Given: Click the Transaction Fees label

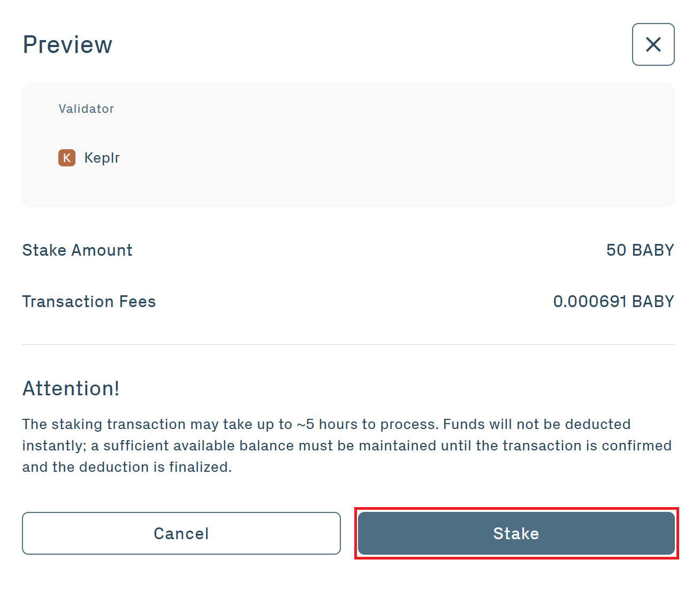Looking at the screenshot, I should 89,302.
